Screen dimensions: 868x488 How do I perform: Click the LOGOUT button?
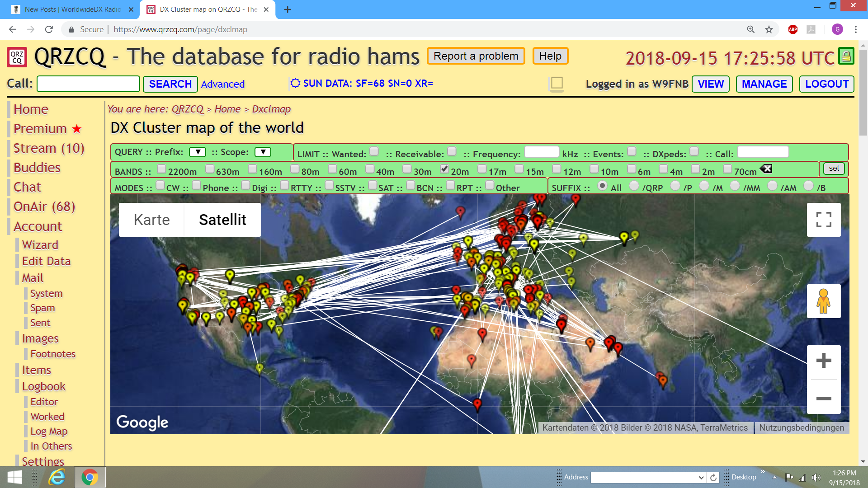(826, 84)
